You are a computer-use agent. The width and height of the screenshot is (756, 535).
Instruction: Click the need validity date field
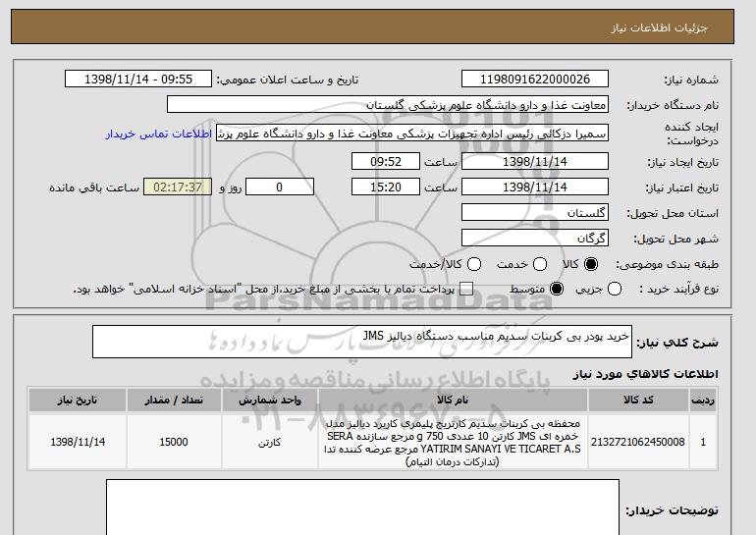[535, 187]
